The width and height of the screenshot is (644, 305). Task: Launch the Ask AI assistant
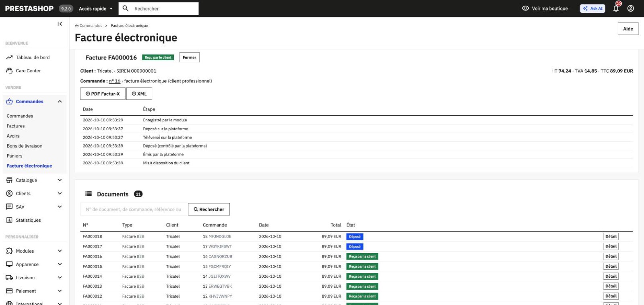coord(592,8)
